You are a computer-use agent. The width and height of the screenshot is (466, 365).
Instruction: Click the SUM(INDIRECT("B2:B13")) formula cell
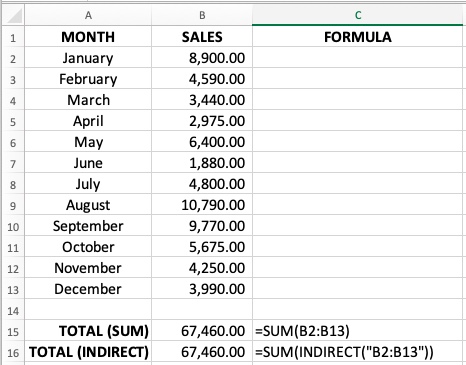[358, 352]
